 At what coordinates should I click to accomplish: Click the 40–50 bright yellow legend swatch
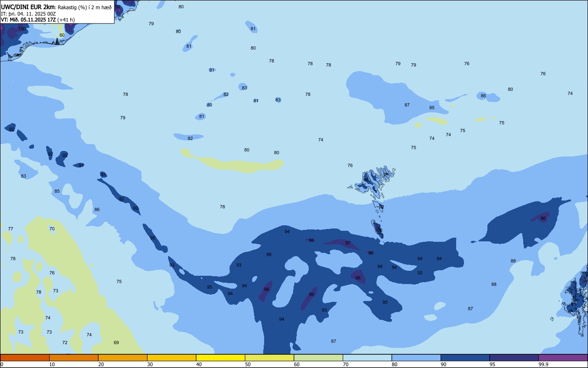click(220, 357)
